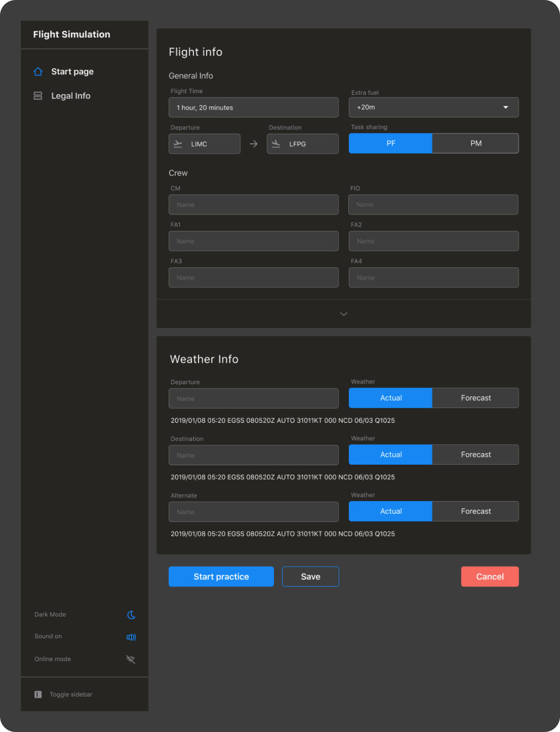Select PM task sharing option

(476, 143)
